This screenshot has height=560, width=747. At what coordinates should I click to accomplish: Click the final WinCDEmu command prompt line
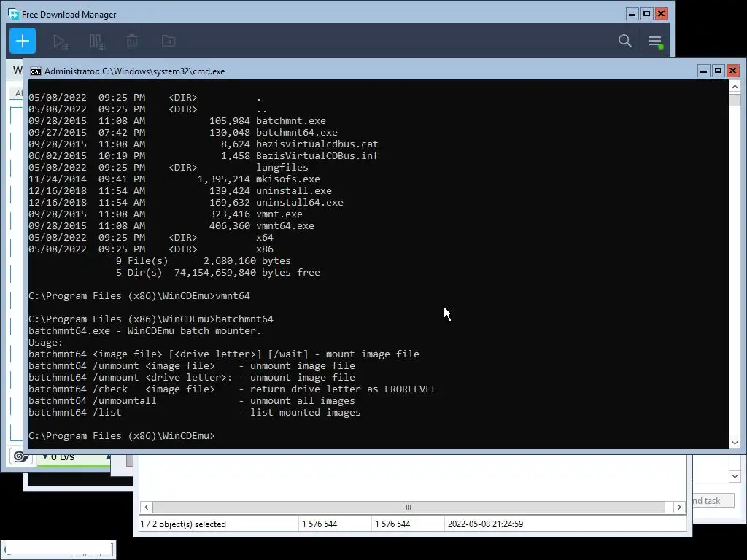122,436
